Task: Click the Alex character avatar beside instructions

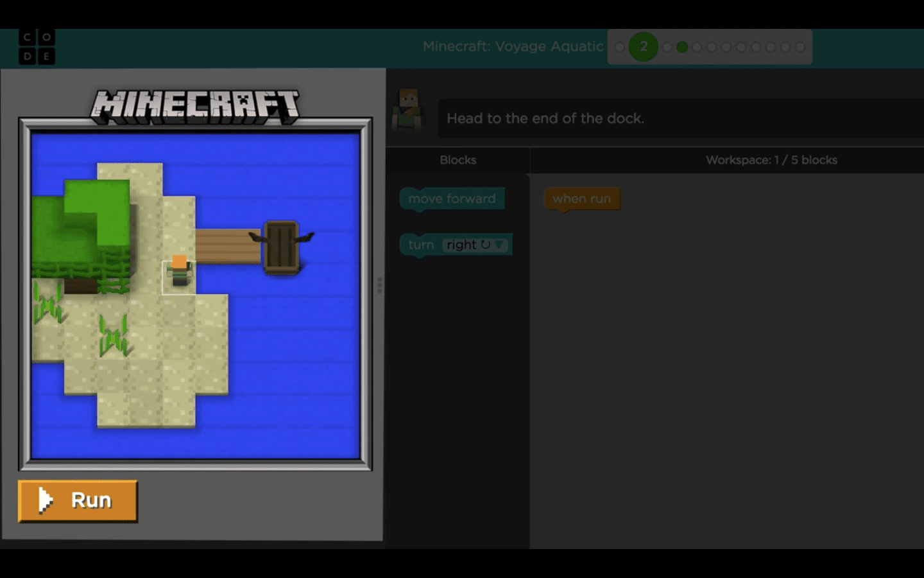Action: (x=408, y=110)
